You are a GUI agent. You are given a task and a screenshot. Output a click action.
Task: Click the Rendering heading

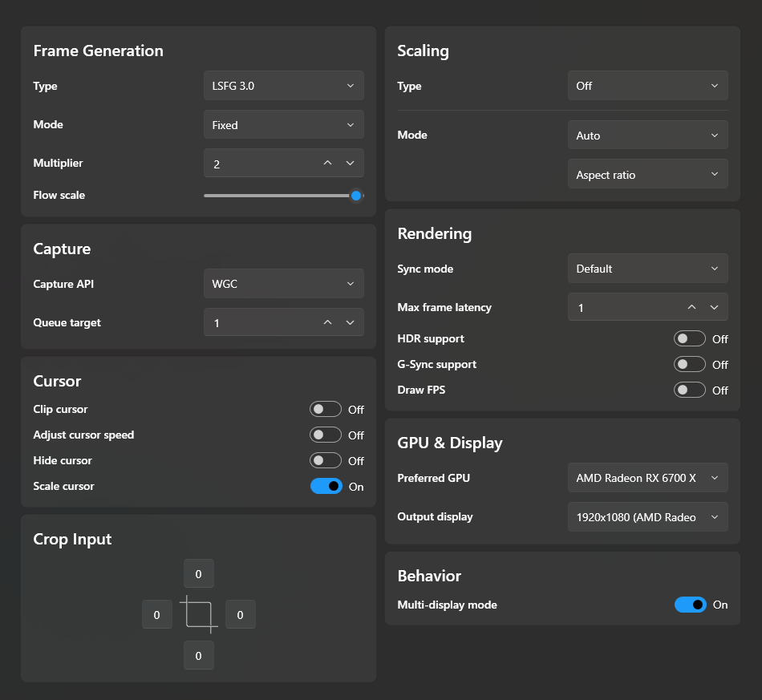435,233
